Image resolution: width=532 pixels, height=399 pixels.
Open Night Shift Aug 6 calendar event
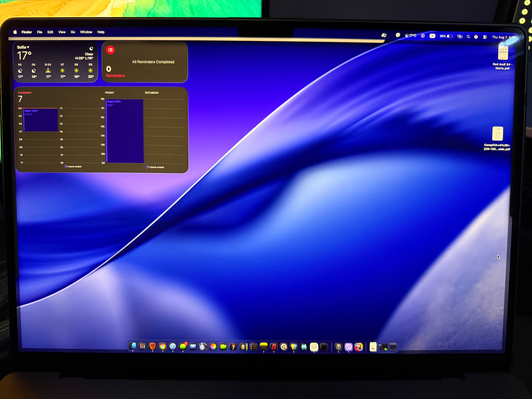click(x=41, y=120)
